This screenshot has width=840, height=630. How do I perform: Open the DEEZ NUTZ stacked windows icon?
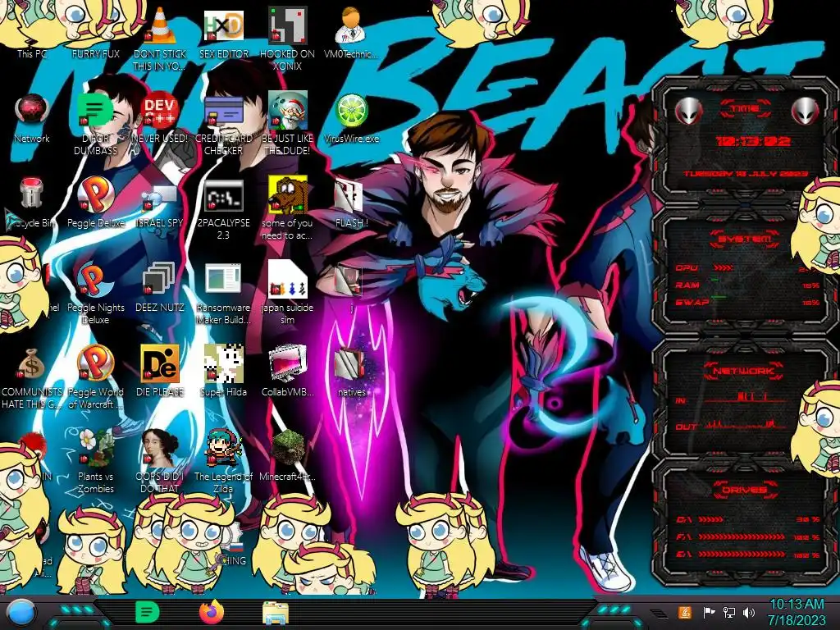(160, 287)
